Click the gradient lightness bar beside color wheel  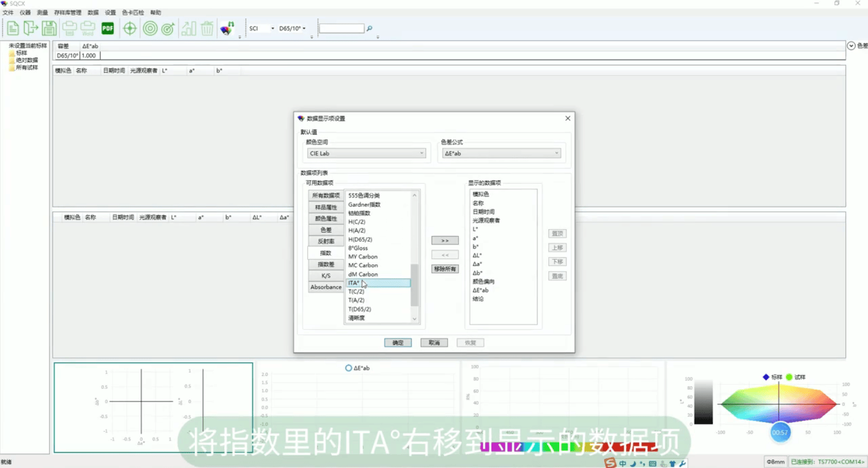point(704,401)
